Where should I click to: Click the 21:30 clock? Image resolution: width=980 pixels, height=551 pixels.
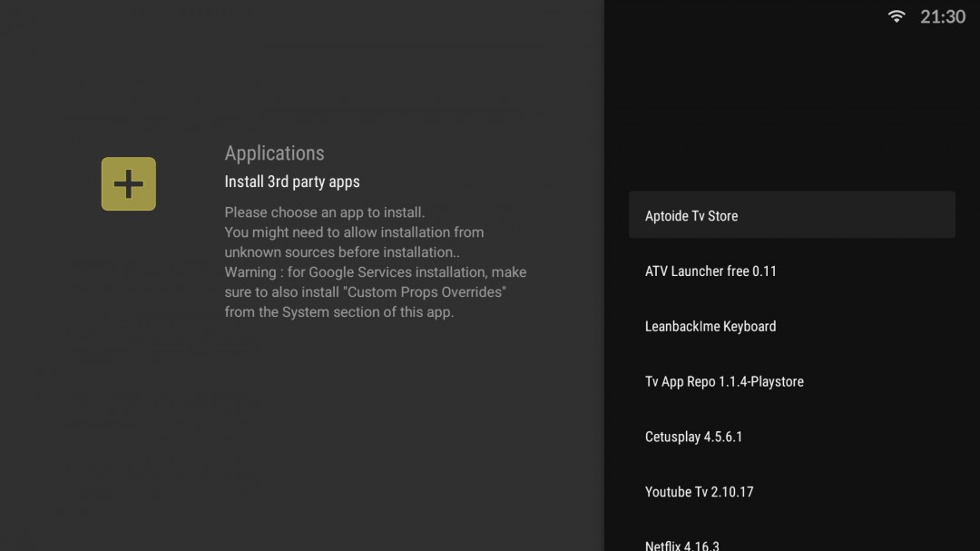pos(943,17)
